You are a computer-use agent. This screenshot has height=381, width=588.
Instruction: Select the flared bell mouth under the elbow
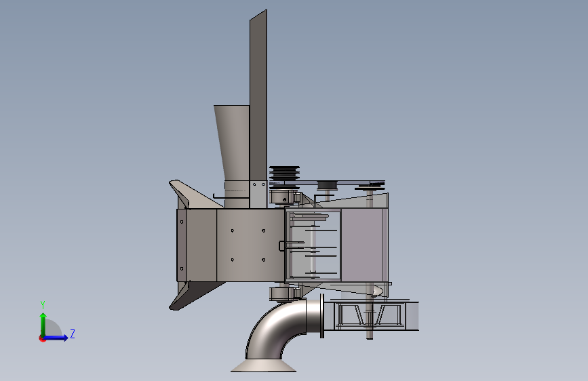pyautogui.click(x=264, y=365)
